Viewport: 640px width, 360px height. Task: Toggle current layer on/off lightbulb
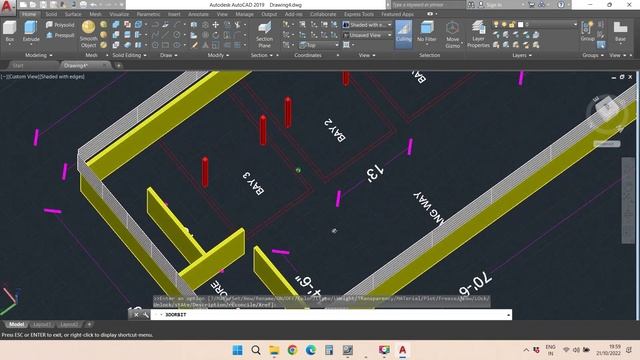click(496, 25)
